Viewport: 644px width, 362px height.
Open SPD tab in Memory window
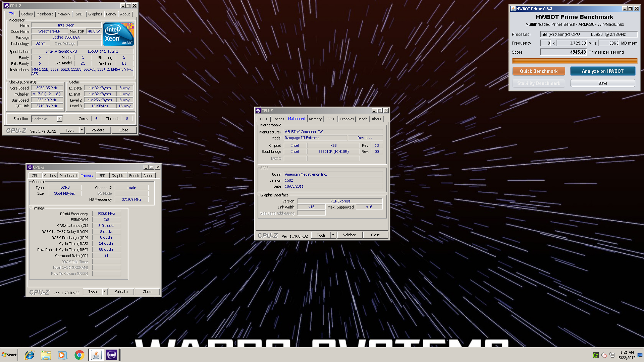pos(102,176)
